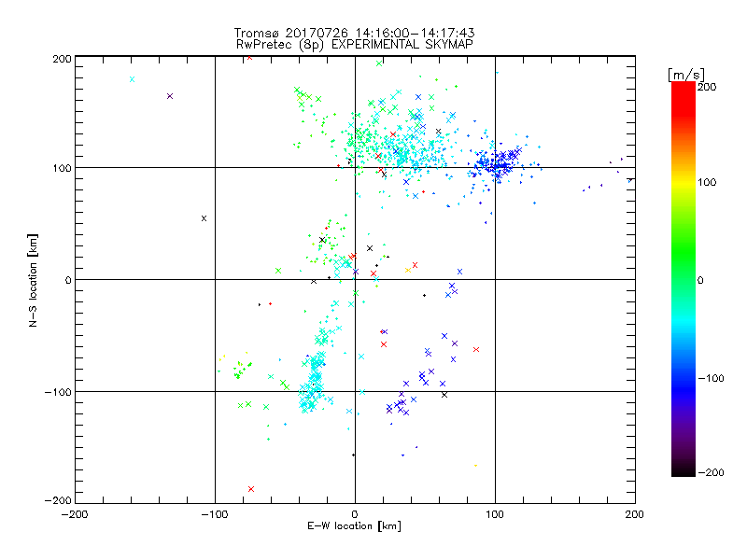Click the 'E-W location [km]' axis label
747x560 pixels.
(355, 525)
